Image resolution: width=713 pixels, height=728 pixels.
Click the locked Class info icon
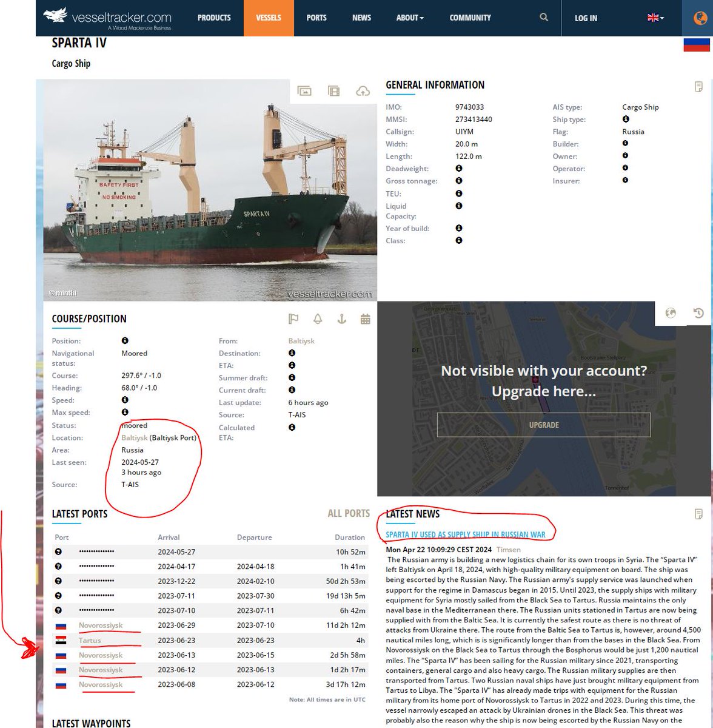pos(459,240)
